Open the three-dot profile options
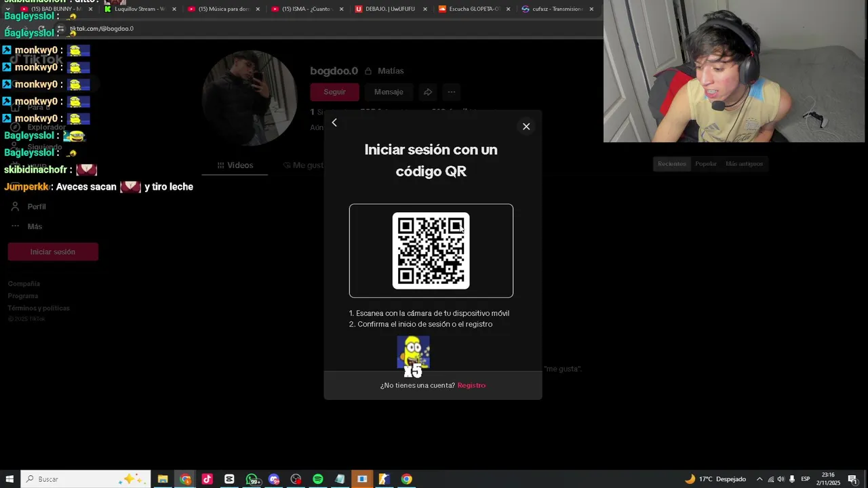Image resolution: width=868 pixels, height=488 pixels. [452, 91]
